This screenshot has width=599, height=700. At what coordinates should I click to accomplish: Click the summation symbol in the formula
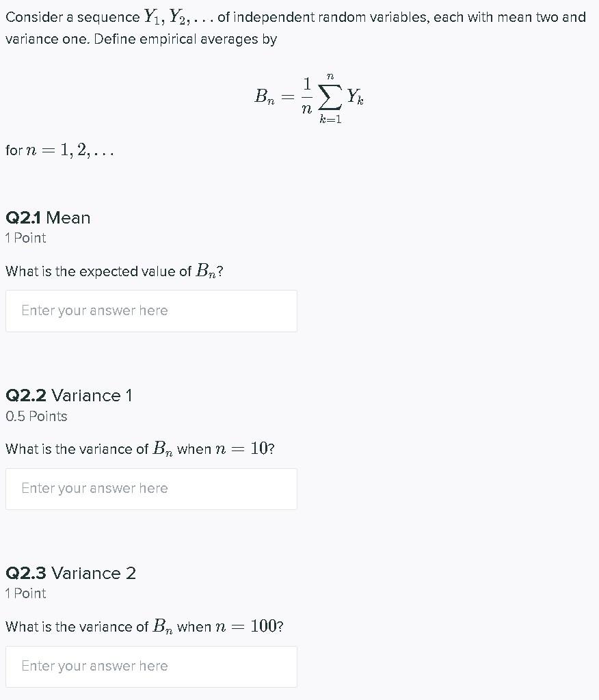point(329,97)
